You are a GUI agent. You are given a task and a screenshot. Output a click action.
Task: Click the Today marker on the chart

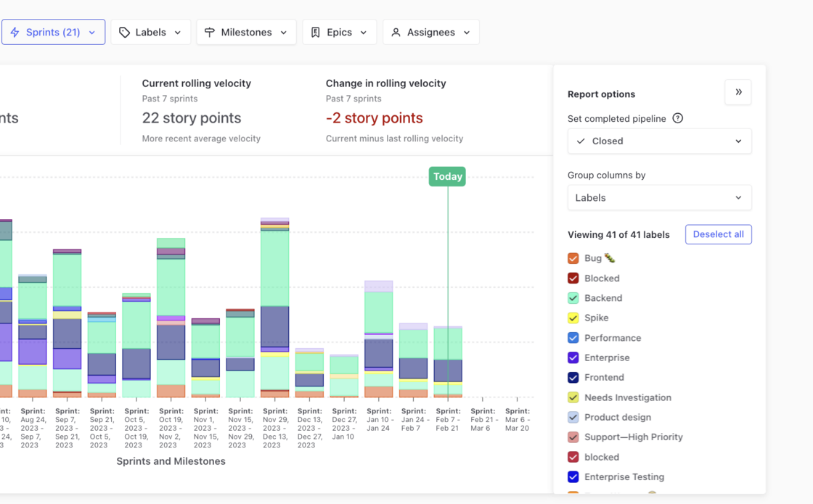click(447, 177)
